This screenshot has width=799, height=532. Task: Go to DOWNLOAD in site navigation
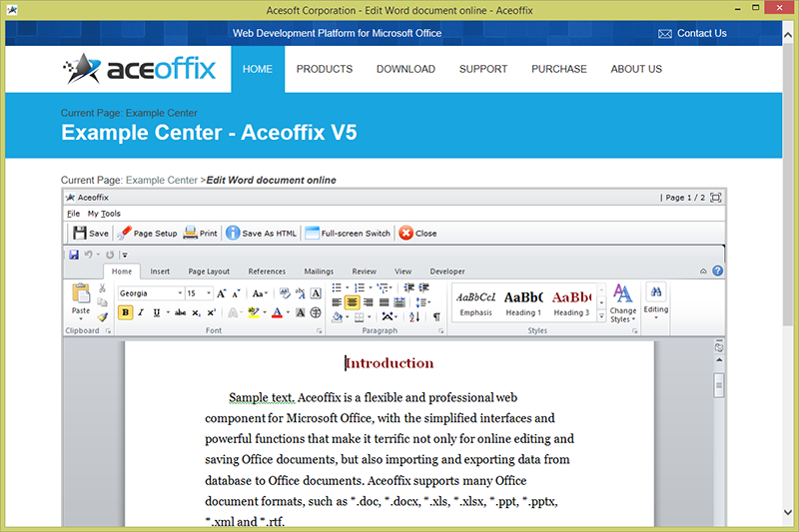[x=405, y=69]
